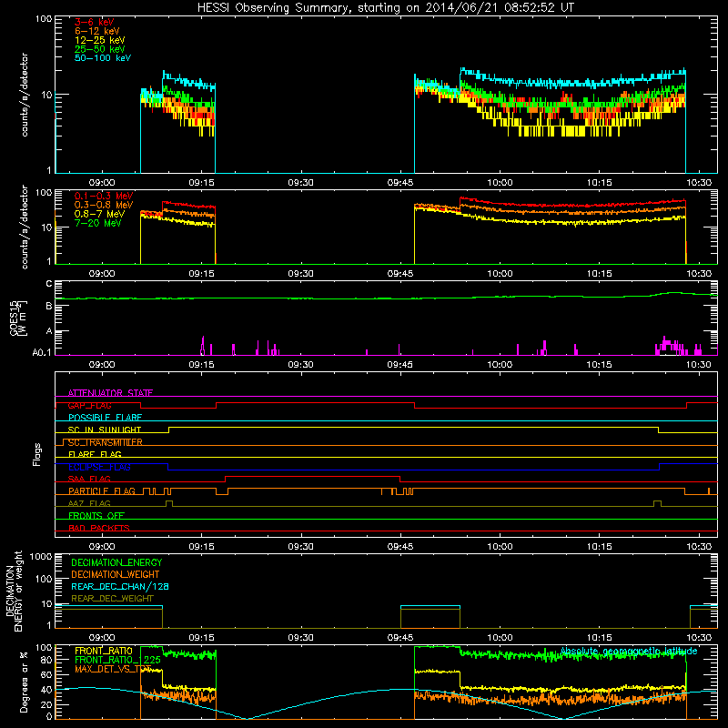Pick the 0.8-7 MeV legend label
Viewport: 728px width, 728px height.
tap(99, 214)
